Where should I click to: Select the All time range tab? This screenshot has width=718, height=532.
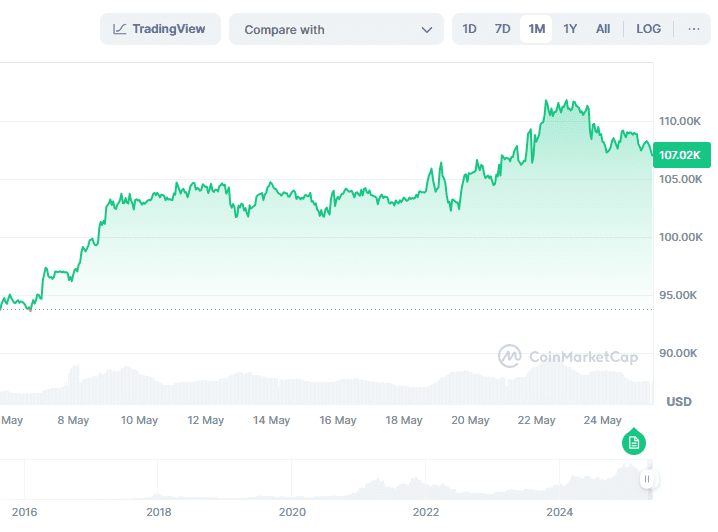pos(603,29)
